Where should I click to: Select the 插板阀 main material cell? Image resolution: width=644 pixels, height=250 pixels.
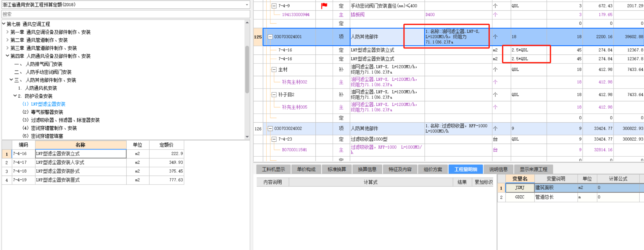coord(387,15)
